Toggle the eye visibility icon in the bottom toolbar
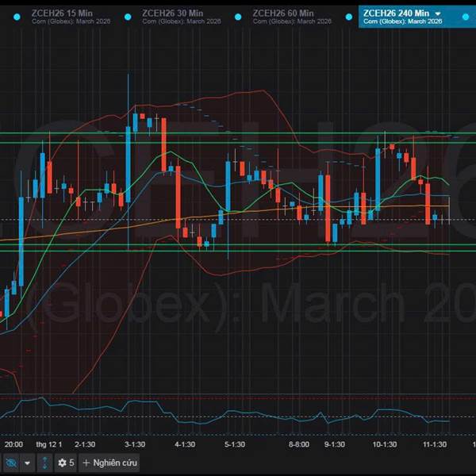The height and width of the screenshot is (476, 476). pos(11,463)
